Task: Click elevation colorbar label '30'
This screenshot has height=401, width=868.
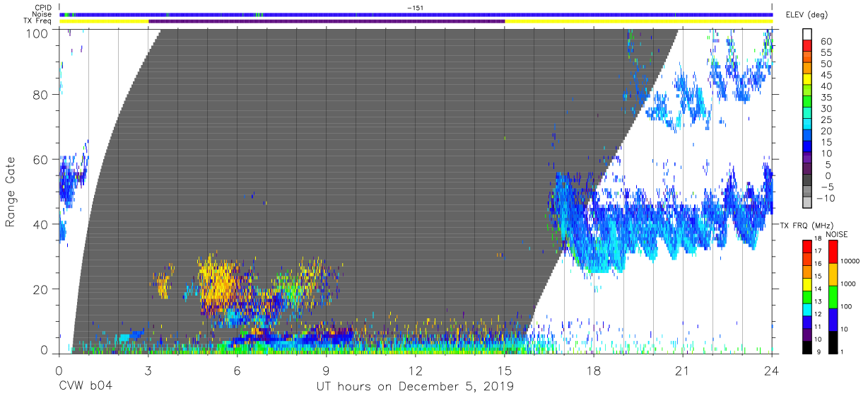Action: 825,108
